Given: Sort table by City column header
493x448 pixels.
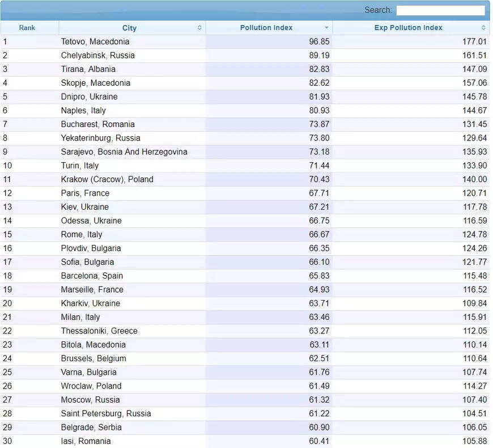Looking at the screenshot, I should pos(132,28).
